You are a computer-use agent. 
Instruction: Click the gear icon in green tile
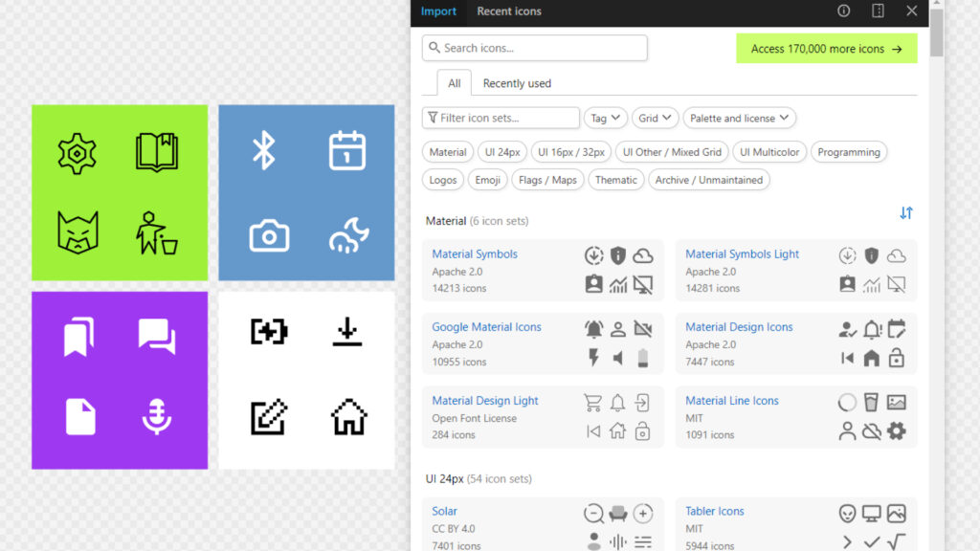(77, 153)
